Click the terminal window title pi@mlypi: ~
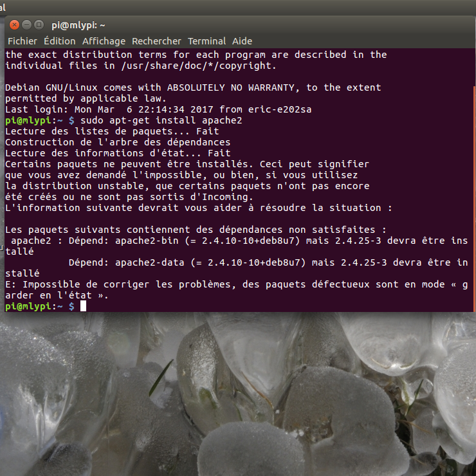 [78, 25]
